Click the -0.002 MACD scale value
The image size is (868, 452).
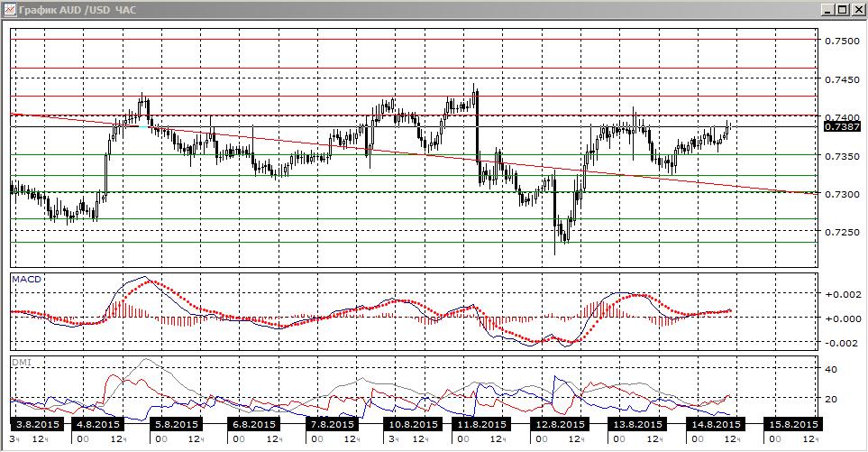[x=843, y=343]
